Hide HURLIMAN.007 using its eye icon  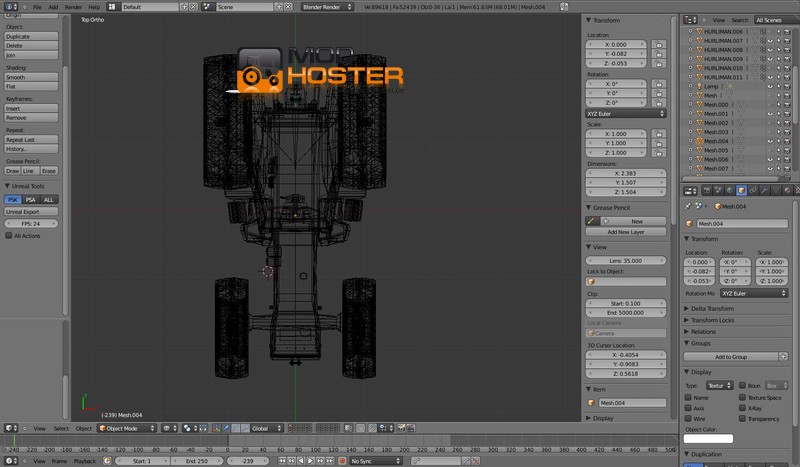770,41
